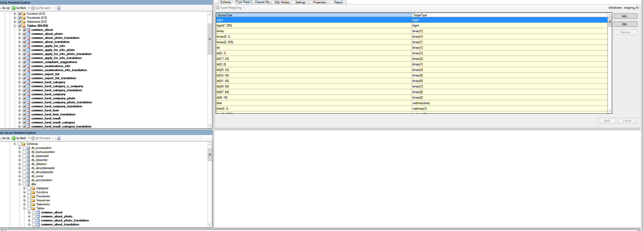The image size is (644, 231).
Task: Uncheck the common_fund_company table checkbox
Action: [24, 94]
